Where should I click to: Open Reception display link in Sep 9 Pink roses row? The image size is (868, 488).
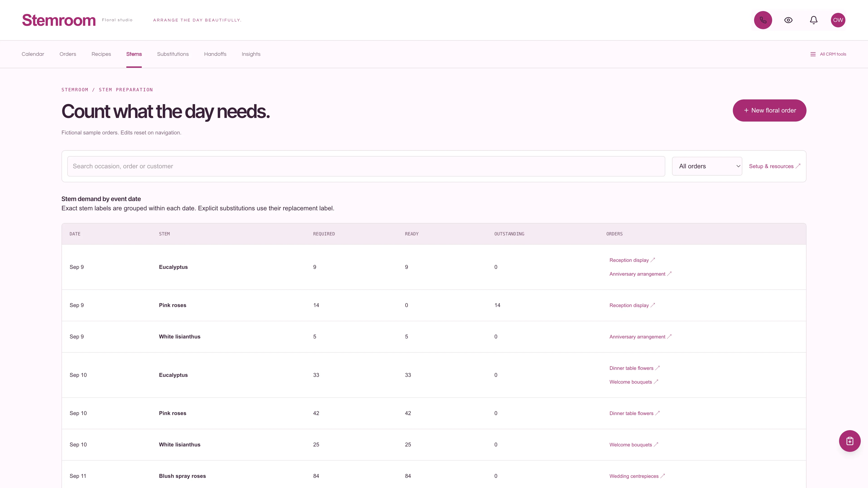[632, 305]
